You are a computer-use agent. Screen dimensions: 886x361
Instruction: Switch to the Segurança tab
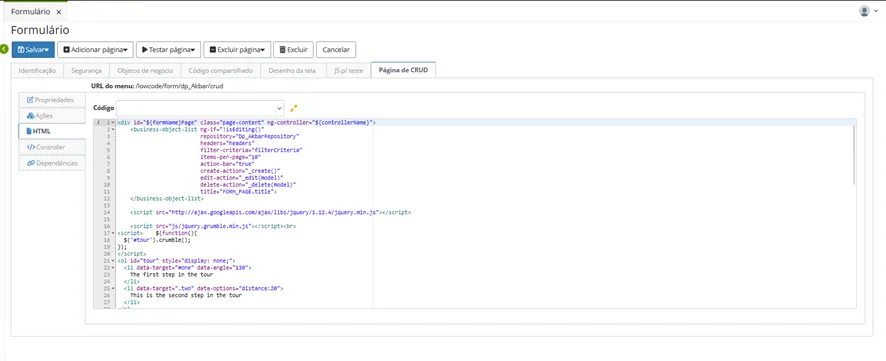[x=86, y=71]
